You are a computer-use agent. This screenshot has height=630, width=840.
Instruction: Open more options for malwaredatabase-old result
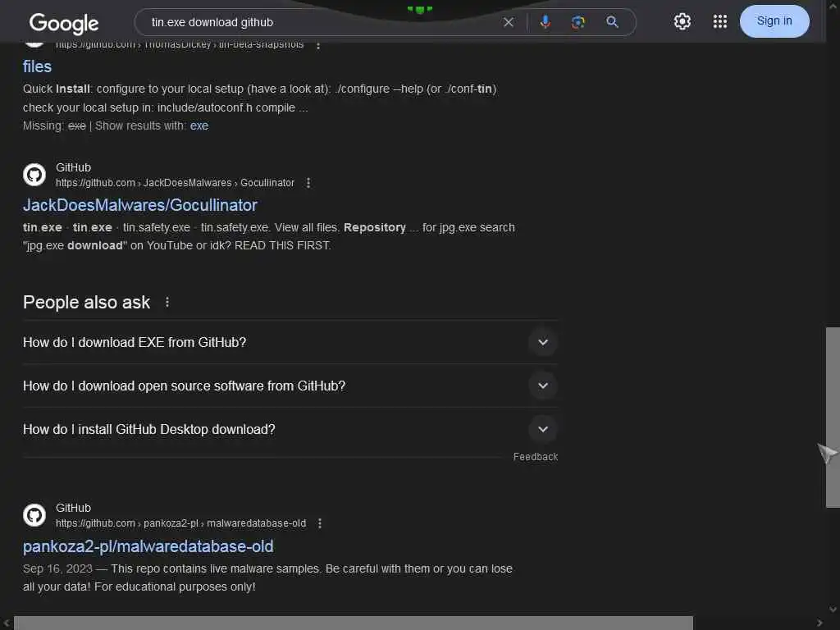point(320,523)
